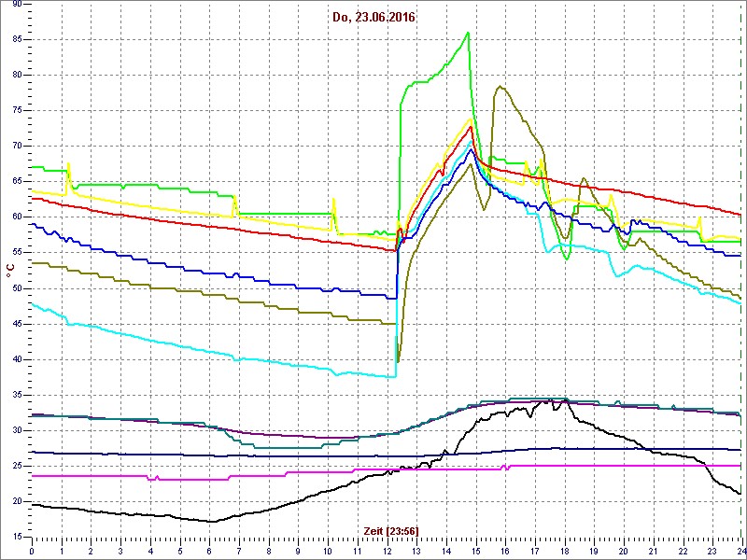Click hour 16 on the time axis

[x=505, y=550]
